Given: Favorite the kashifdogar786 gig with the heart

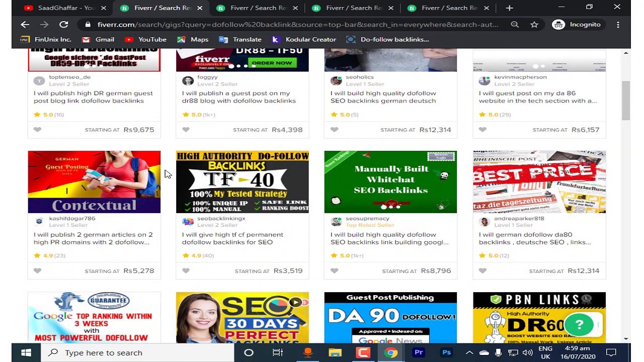Looking at the screenshot, I should [38, 270].
